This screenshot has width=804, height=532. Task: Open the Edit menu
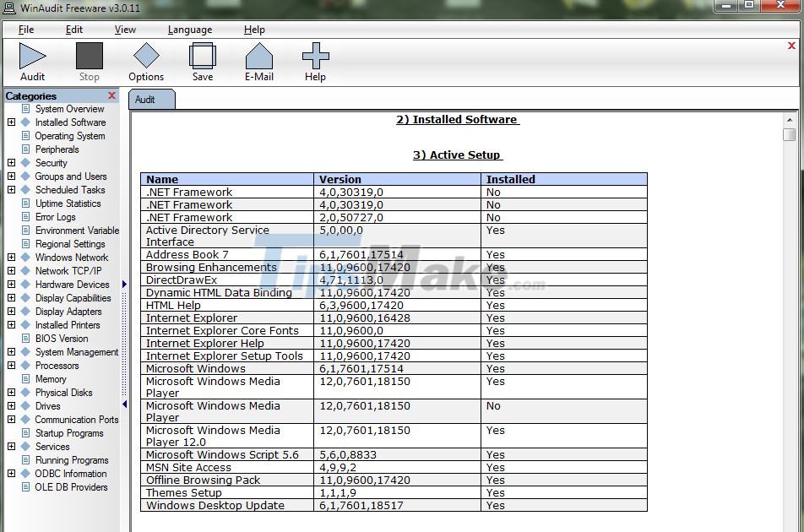pos(74,30)
